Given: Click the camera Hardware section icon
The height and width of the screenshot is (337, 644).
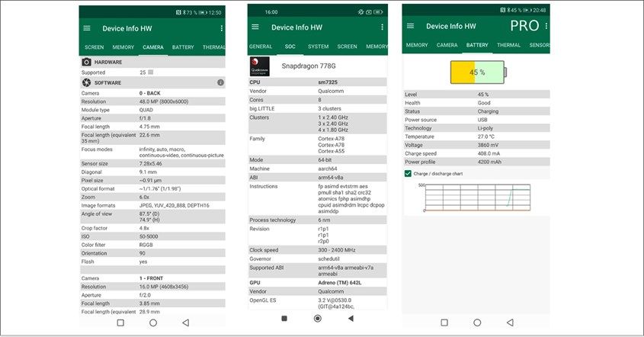Looking at the screenshot, I should (x=86, y=62).
